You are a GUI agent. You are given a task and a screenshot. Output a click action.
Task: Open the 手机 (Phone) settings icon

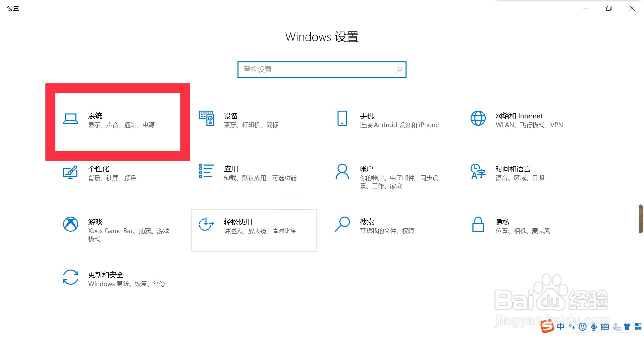coord(341,118)
